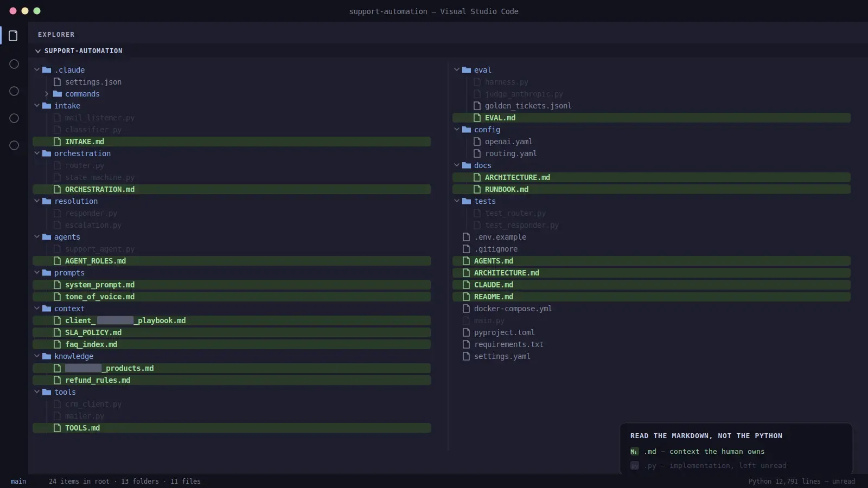Click the EXPLORER panel header
The image size is (868, 488).
[56, 35]
